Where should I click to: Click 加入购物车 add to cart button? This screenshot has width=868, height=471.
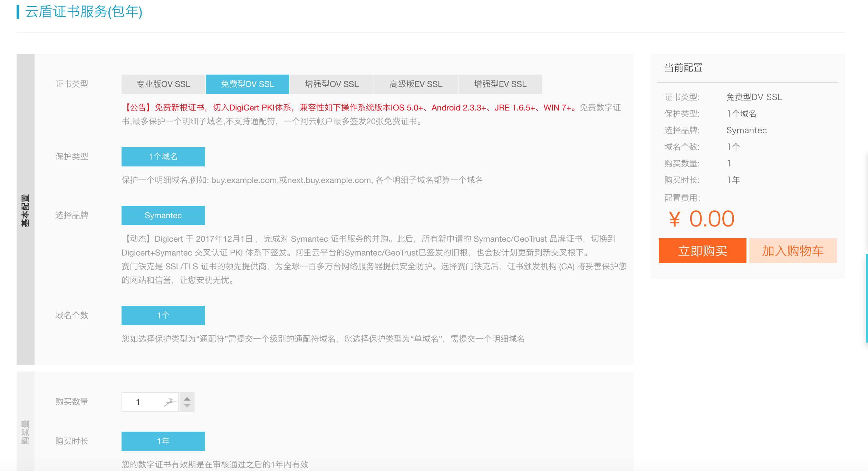tap(793, 251)
